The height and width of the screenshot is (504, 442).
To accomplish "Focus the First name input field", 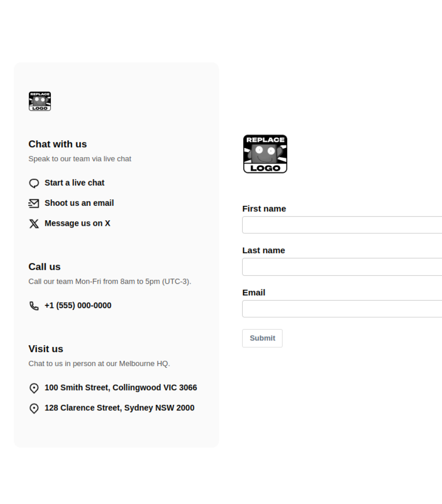I will click(x=342, y=225).
